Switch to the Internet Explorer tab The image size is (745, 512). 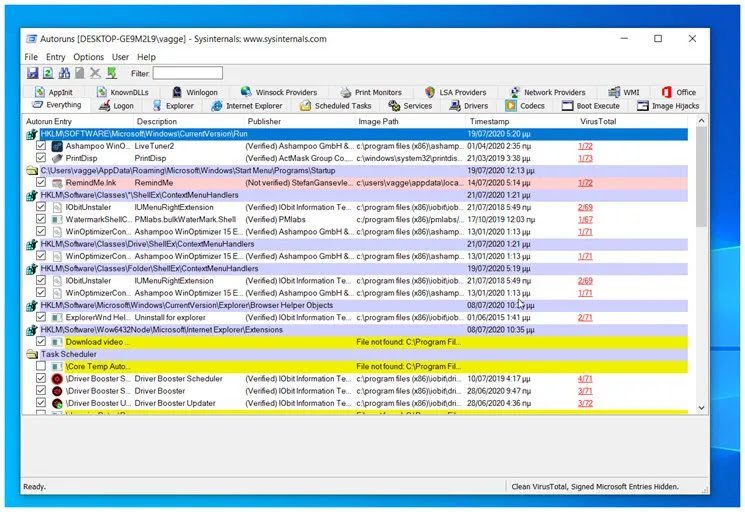[247, 106]
